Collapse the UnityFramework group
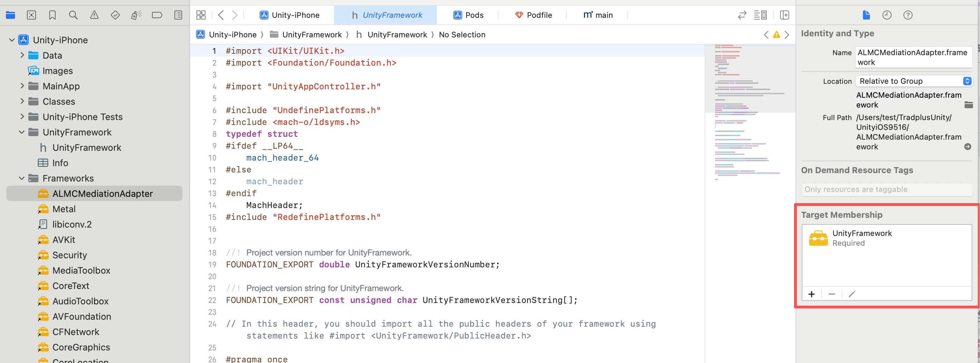 [22, 132]
